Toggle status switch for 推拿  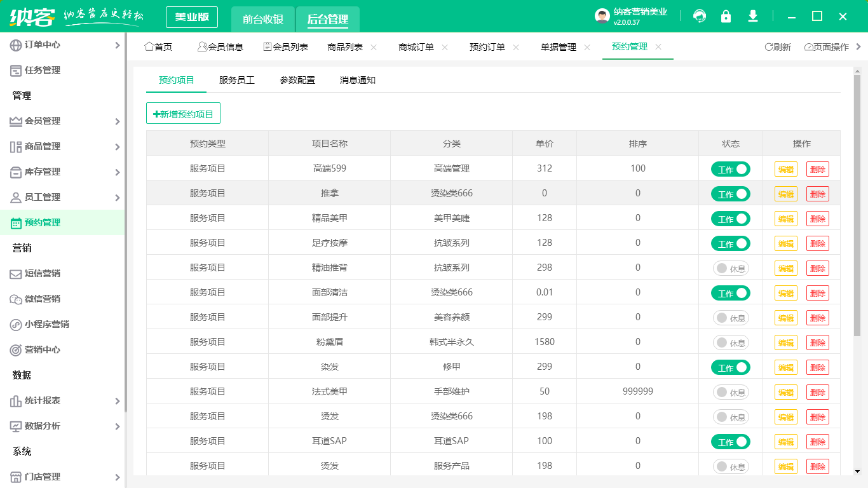[731, 194]
